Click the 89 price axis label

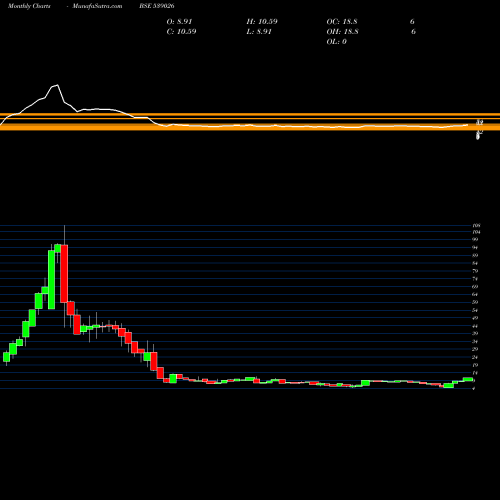coord(475,255)
